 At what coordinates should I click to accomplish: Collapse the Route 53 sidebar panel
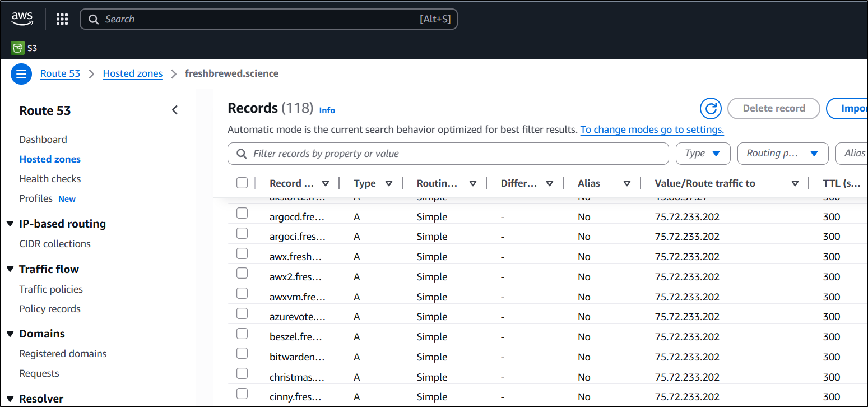(175, 110)
